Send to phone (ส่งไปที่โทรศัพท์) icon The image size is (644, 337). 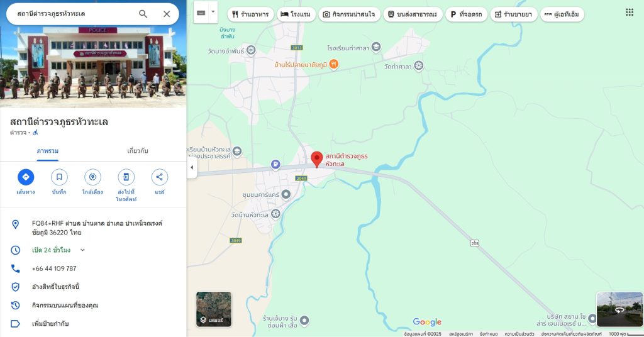tap(126, 177)
